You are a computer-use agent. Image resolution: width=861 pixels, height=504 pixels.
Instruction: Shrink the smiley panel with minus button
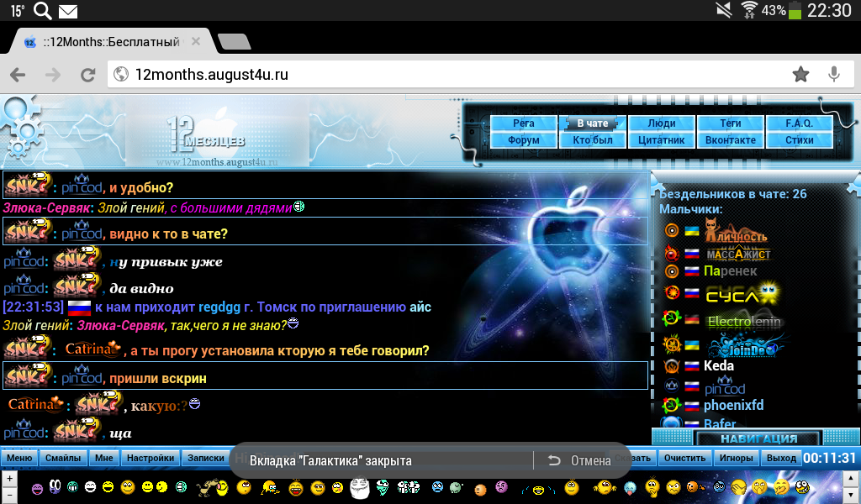point(9,496)
